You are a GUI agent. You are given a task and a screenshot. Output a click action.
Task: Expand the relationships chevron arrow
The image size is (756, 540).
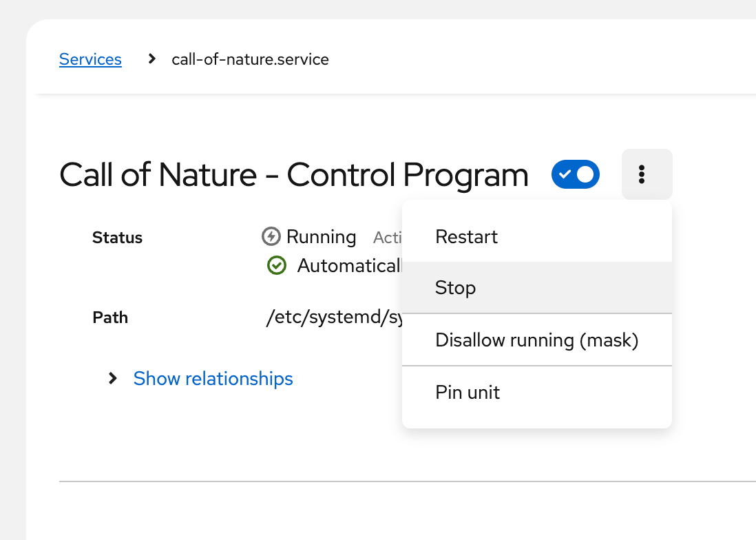tap(113, 378)
